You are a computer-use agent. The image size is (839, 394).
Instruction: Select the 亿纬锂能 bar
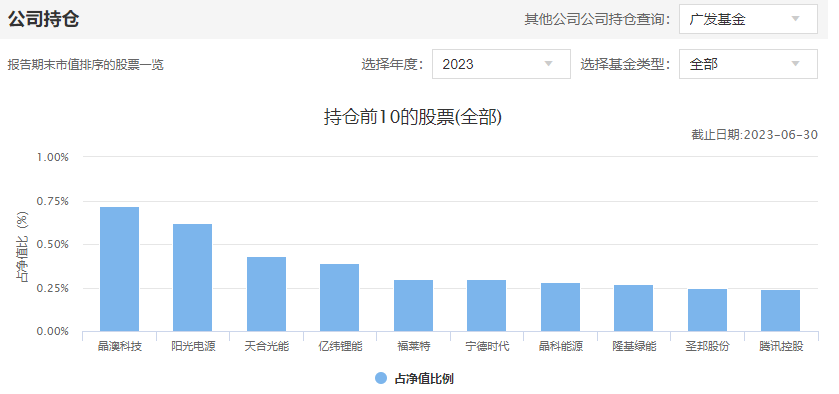pyautogui.click(x=340, y=298)
